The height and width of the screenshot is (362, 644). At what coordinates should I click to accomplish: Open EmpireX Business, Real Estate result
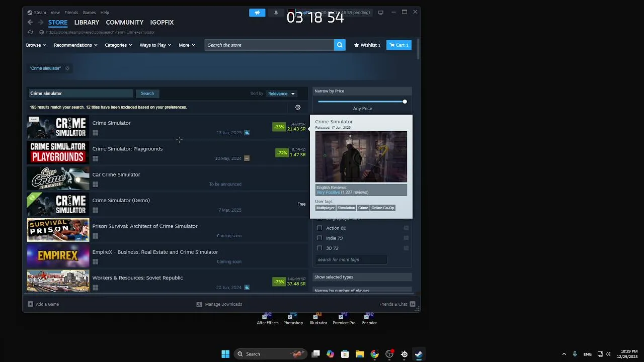167,256
